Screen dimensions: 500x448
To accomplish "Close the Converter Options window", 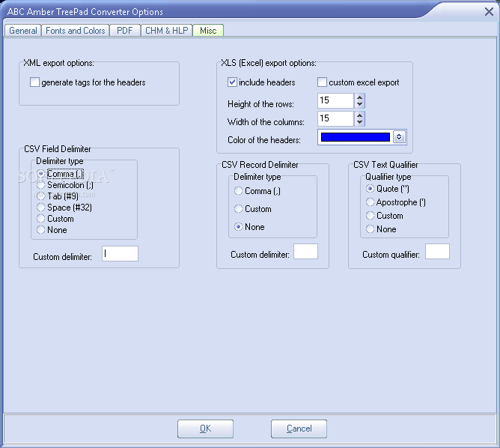I will (x=489, y=12).
